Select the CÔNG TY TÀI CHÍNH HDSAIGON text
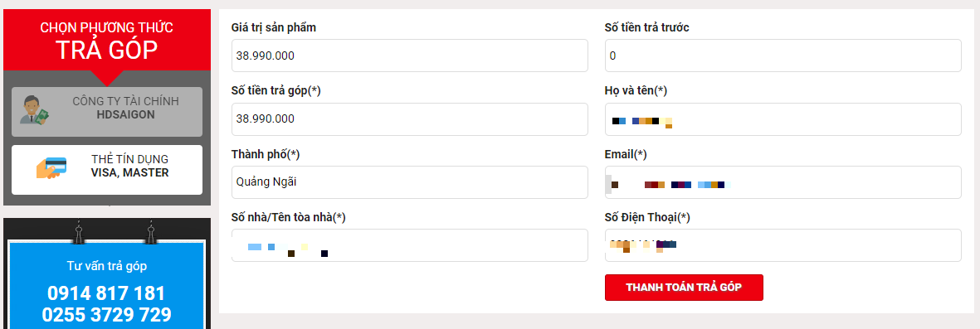This screenshot has height=329, width=980. [125, 108]
